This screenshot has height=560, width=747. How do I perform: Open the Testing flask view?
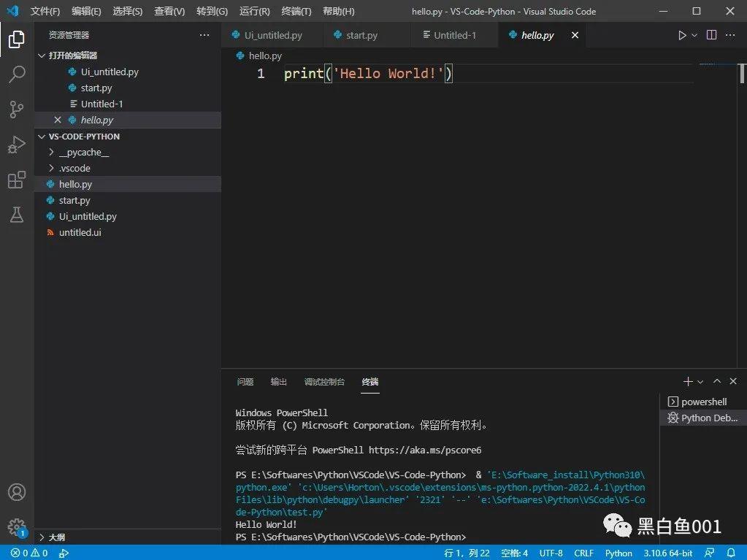click(x=16, y=214)
